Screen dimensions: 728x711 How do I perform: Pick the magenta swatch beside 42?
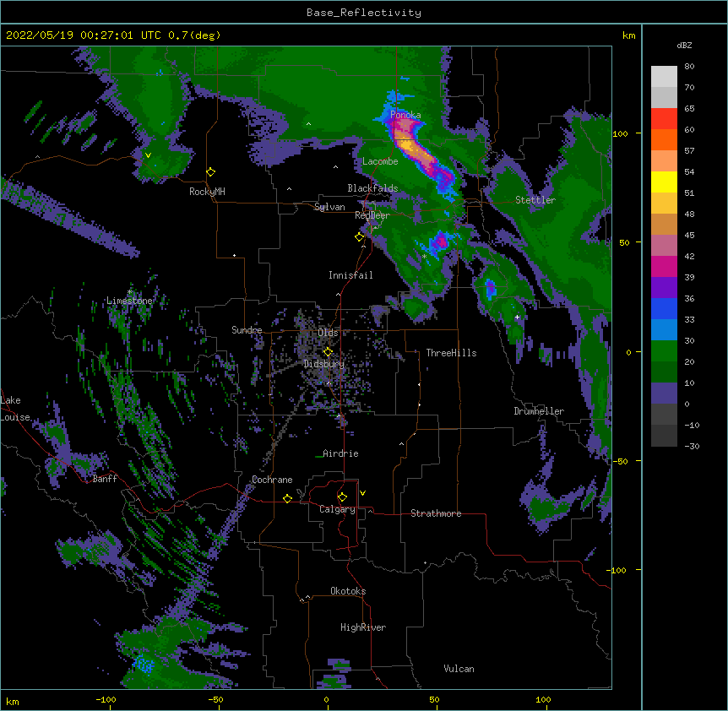coord(664,266)
